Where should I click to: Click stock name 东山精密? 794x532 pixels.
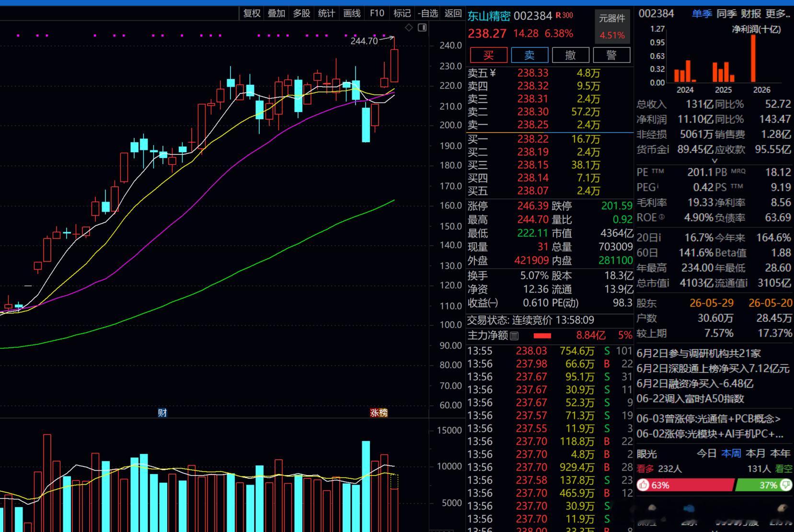pyautogui.click(x=489, y=16)
